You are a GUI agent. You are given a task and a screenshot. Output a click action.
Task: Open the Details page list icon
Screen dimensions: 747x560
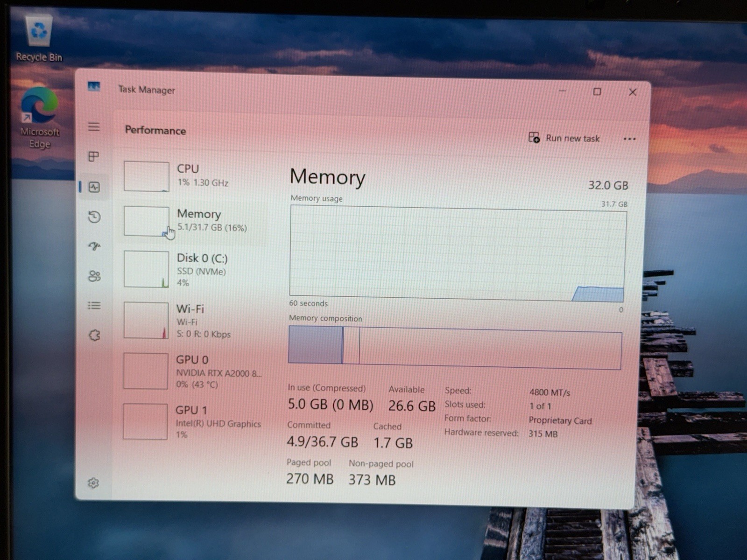(94, 305)
